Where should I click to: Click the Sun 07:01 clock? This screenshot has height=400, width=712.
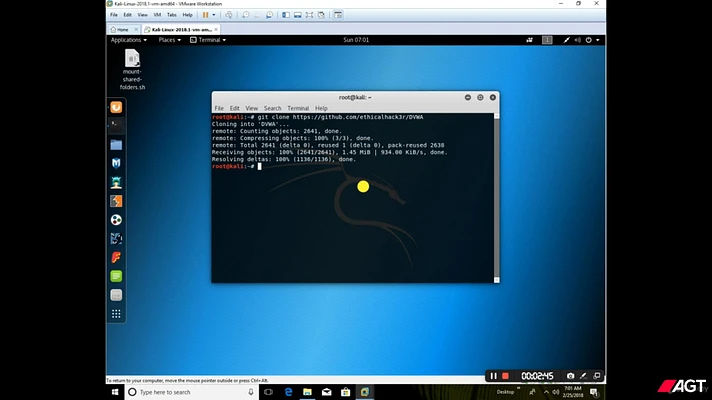click(356, 40)
